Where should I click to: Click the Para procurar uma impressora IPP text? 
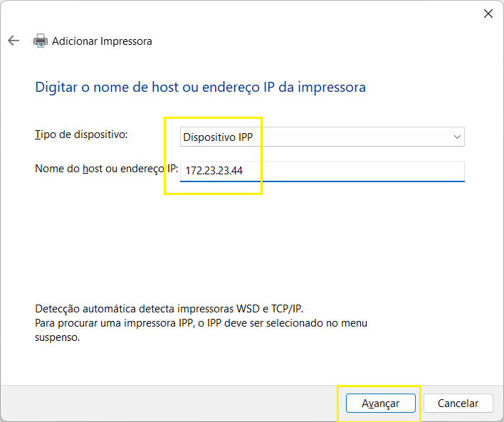coord(201,323)
